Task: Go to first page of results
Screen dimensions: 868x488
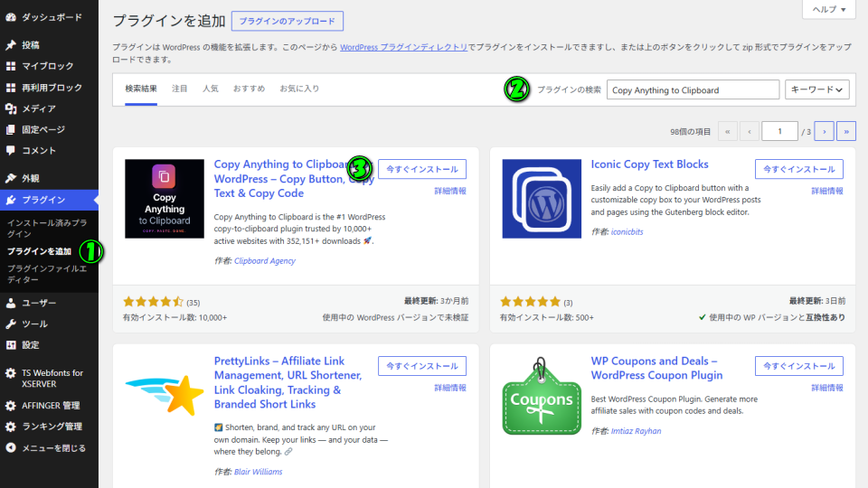Action: [727, 131]
